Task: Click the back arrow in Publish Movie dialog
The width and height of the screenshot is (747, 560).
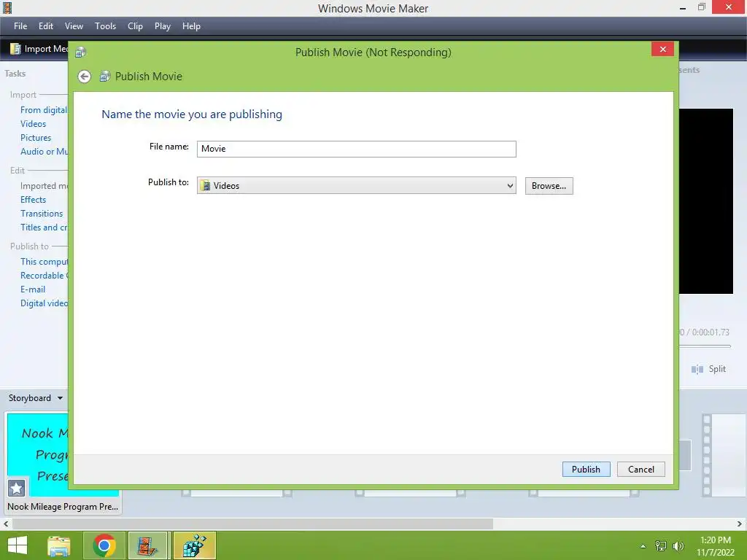Action: pos(85,76)
